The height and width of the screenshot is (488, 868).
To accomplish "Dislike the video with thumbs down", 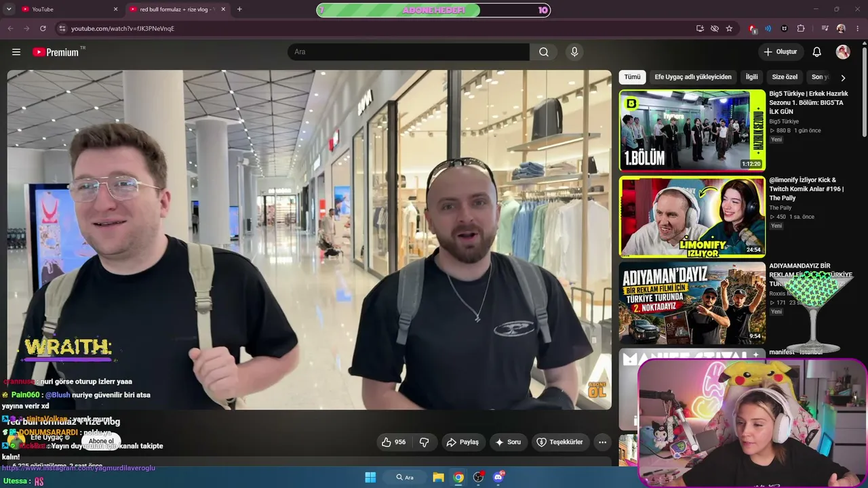I will pos(425,442).
